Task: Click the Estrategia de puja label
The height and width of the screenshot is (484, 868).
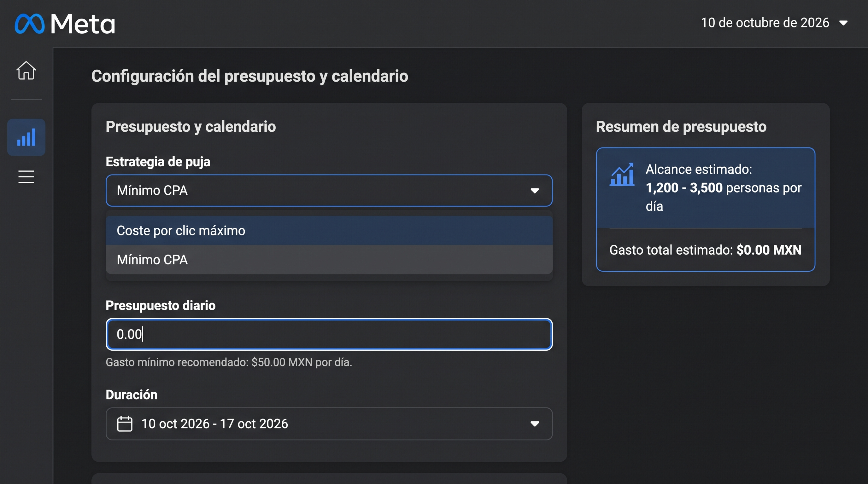Action: tap(158, 162)
